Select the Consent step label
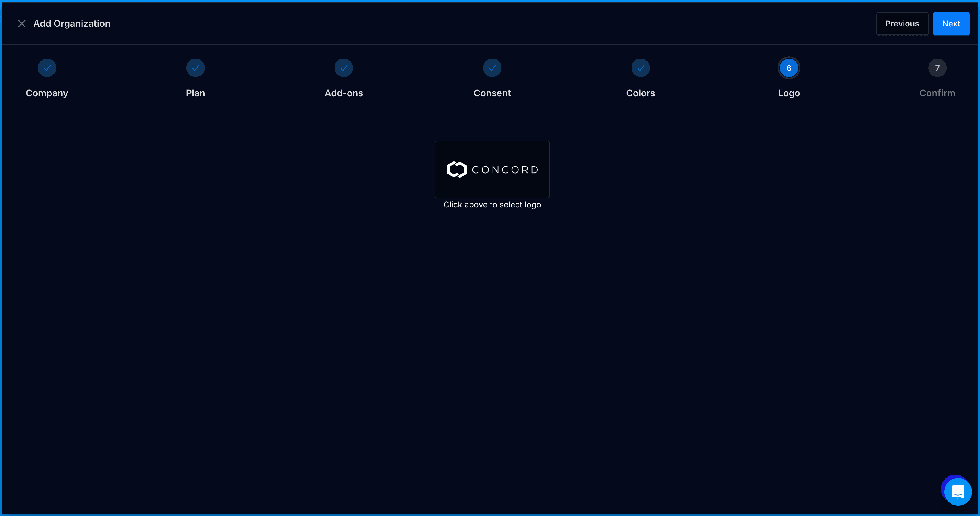980x516 pixels. coord(492,93)
